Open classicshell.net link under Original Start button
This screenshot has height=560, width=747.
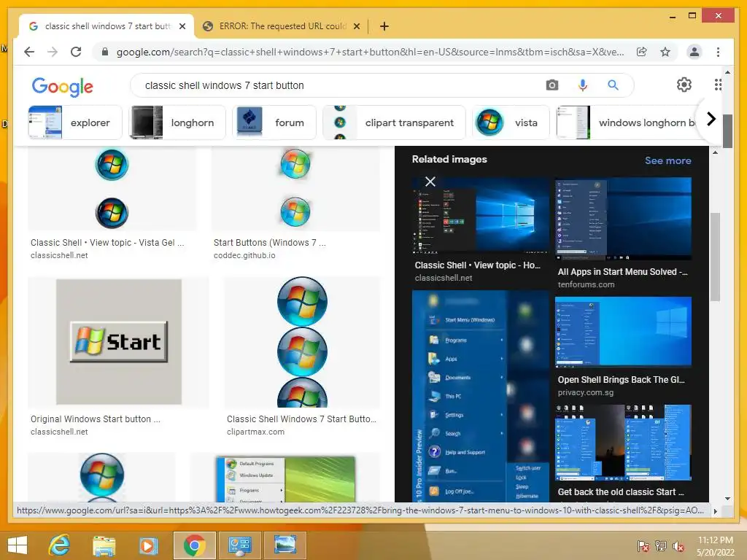pyautogui.click(x=59, y=432)
